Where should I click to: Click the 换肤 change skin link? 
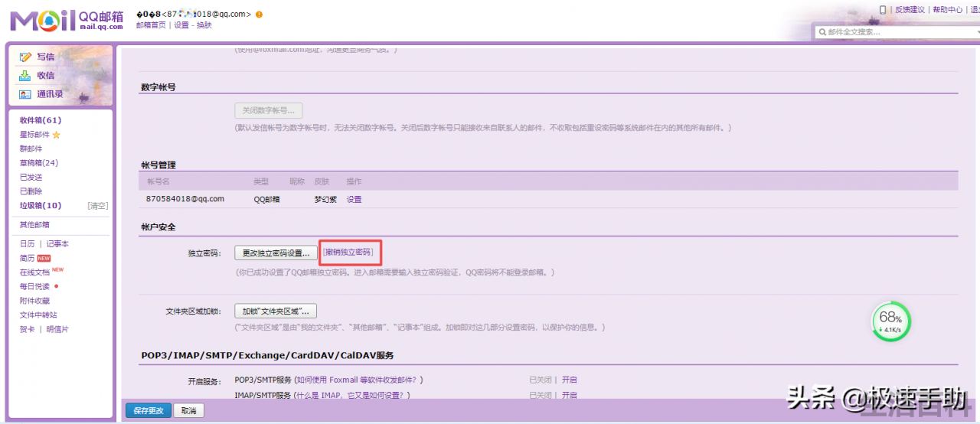coord(204,25)
